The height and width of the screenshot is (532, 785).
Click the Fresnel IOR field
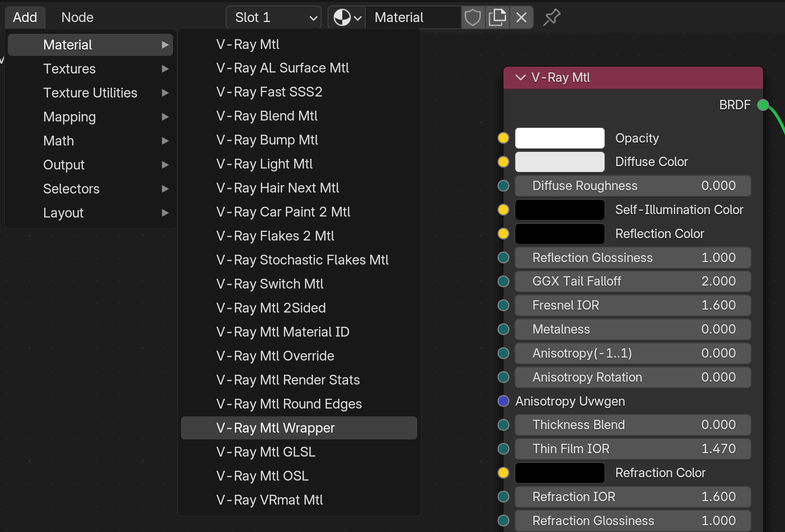[x=633, y=306]
